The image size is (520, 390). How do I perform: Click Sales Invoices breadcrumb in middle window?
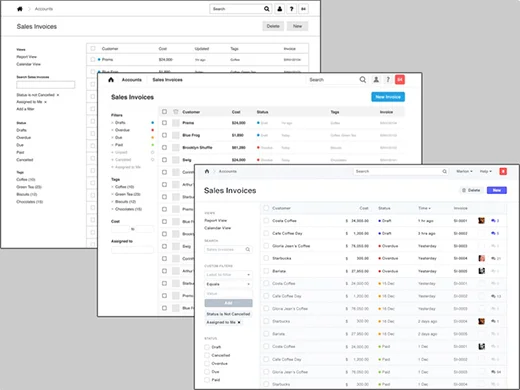(167, 80)
